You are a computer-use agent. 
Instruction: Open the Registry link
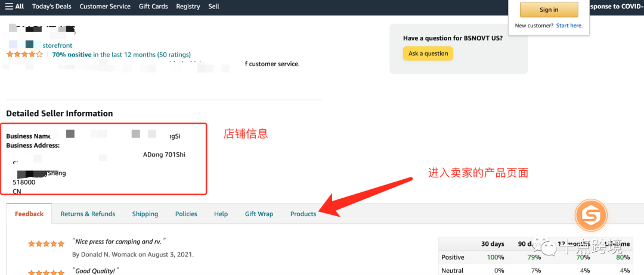(188, 6)
